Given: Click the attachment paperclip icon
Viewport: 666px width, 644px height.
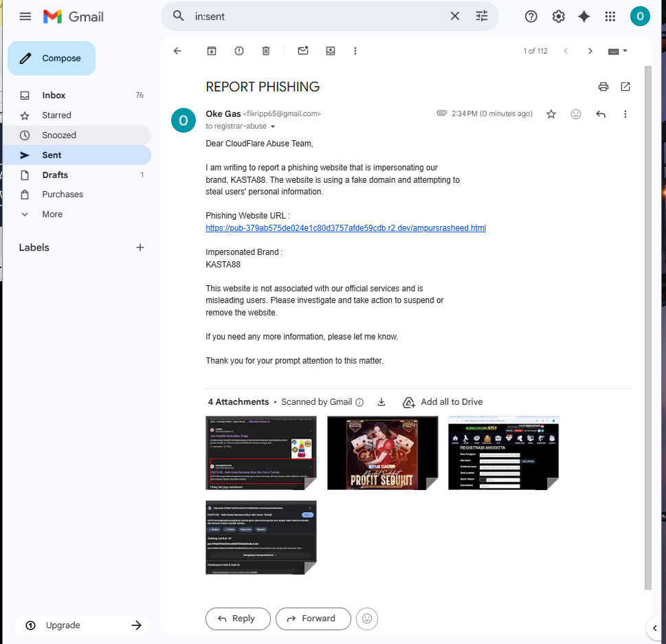Looking at the screenshot, I should click(442, 113).
